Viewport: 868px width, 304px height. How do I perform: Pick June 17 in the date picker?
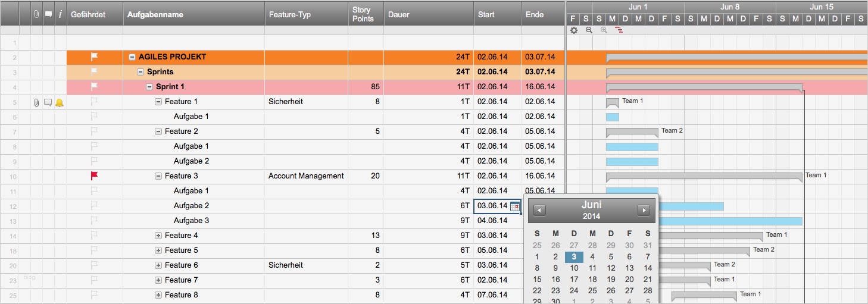tap(574, 280)
